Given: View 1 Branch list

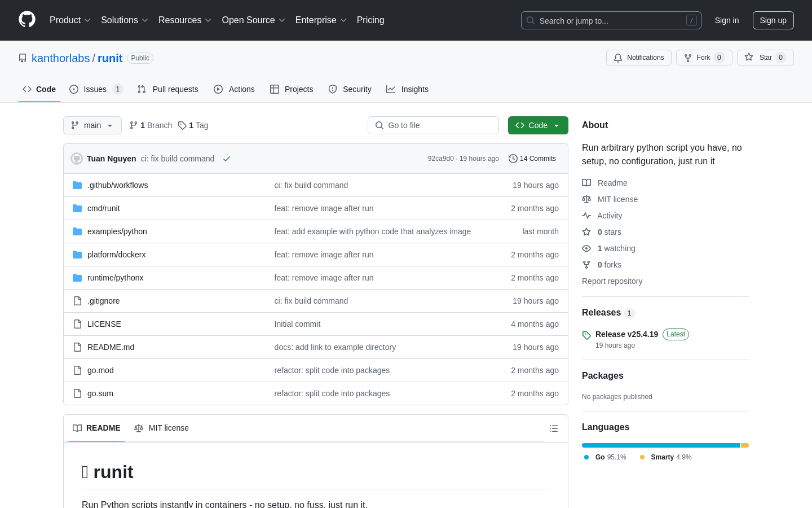Looking at the screenshot, I should 151,125.
